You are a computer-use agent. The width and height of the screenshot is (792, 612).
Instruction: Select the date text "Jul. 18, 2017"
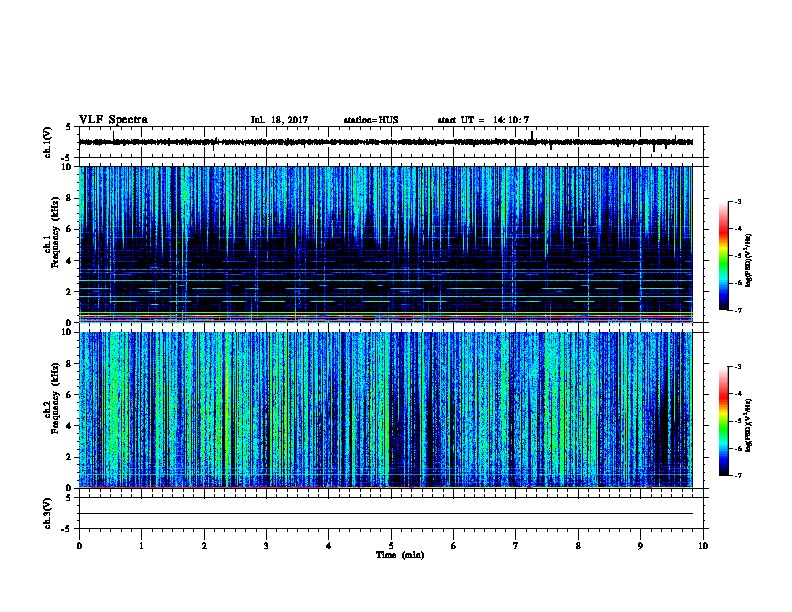point(279,120)
